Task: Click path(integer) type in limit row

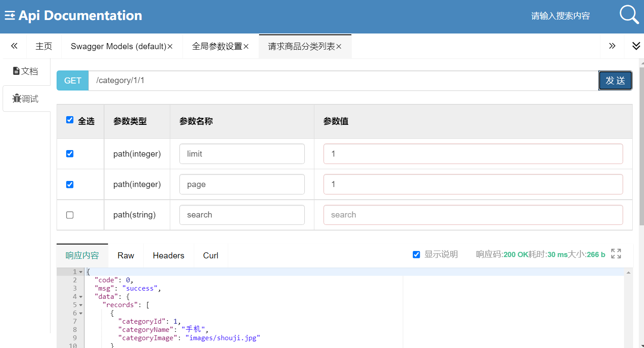Action: click(137, 154)
